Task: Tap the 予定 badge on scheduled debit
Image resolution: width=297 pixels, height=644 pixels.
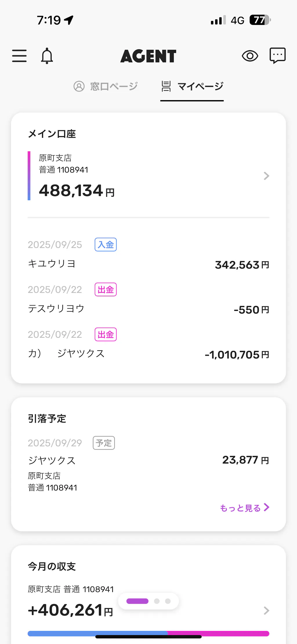Action: point(104,443)
